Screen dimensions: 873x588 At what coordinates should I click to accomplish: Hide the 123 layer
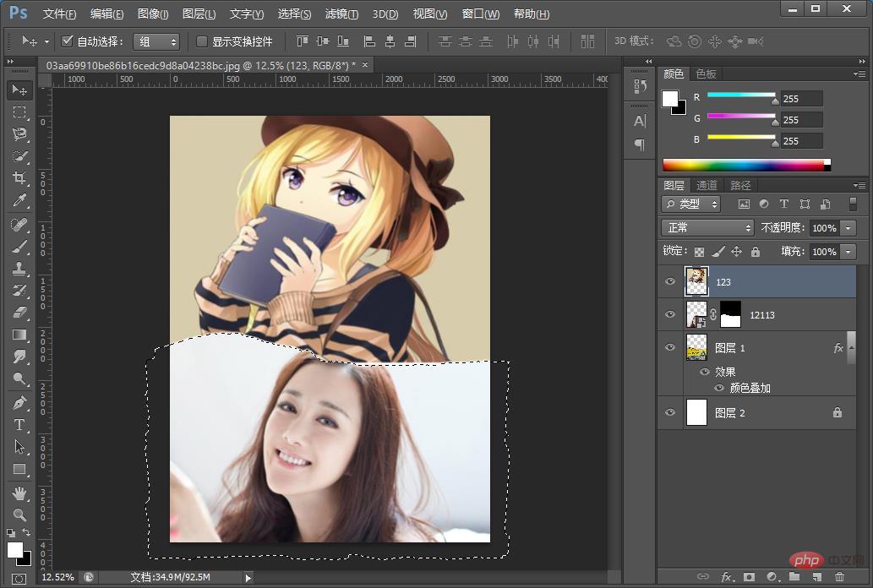click(670, 281)
